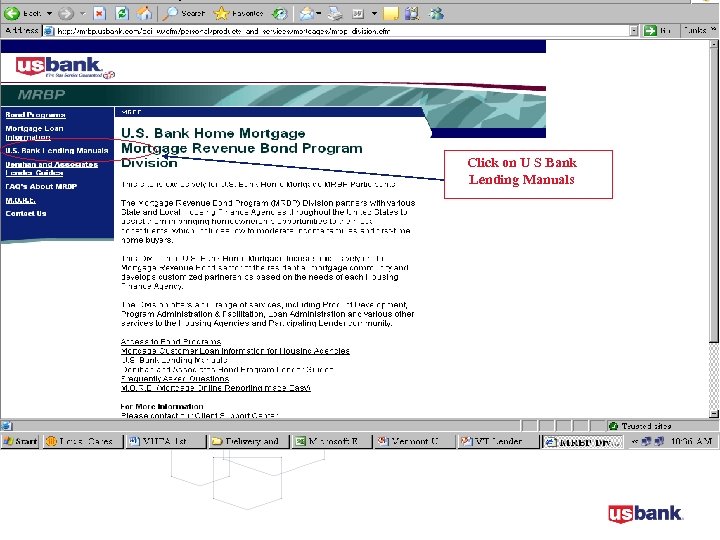Image resolution: width=720 pixels, height=540 pixels.
Task: Click inside the Address URL field
Action: (x=342, y=31)
